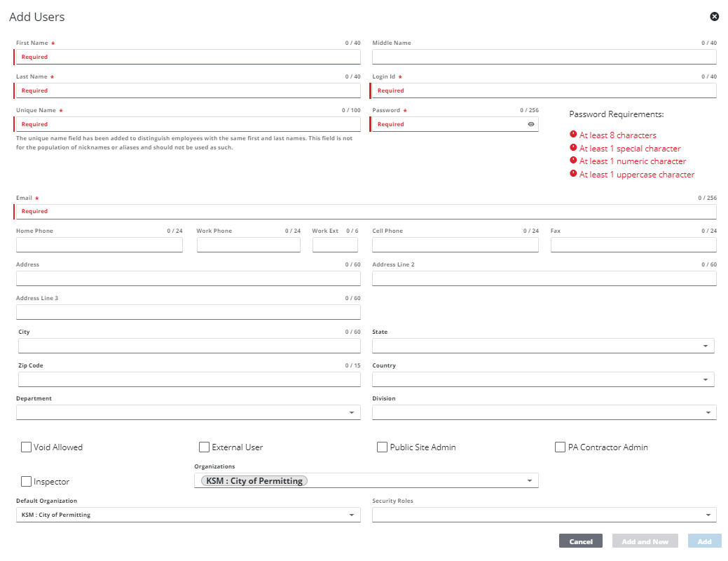
Task: Open the State dropdown
Action: click(704, 346)
